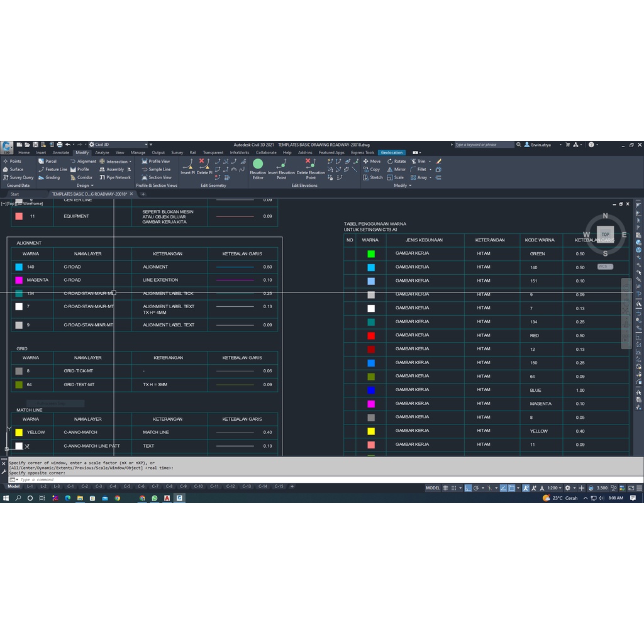The height and width of the screenshot is (644, 644).
Task: Click the Customization menu button in status bar
Action: [x=640, y=488]
